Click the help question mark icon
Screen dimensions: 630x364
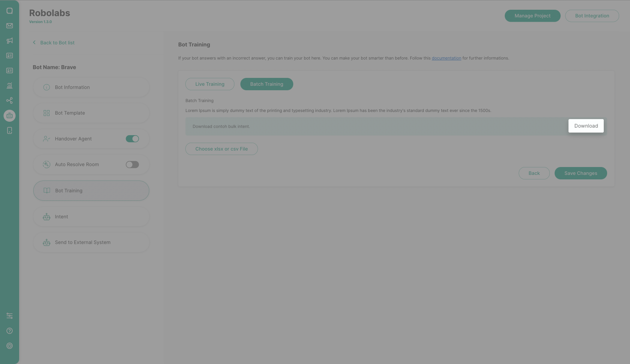click(9, 331)
